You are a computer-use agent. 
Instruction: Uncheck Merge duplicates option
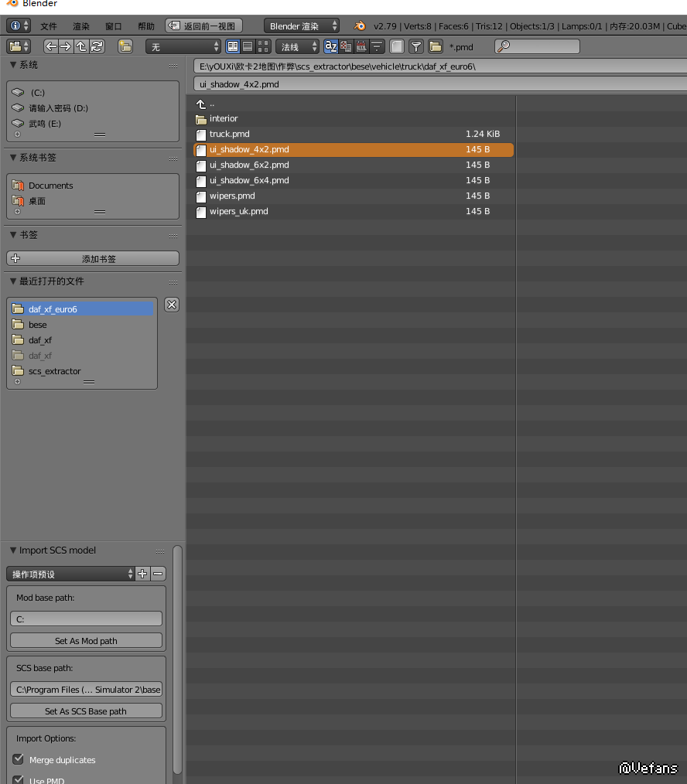(19, 759)
